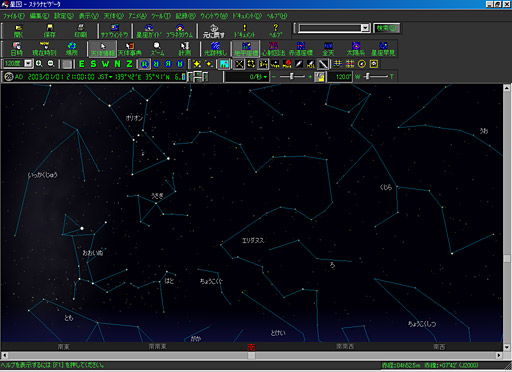Toggle 心射図法 gnomonic projection
Image resolution: width=512 pixels, height=372 pixels.
point(273,49)
